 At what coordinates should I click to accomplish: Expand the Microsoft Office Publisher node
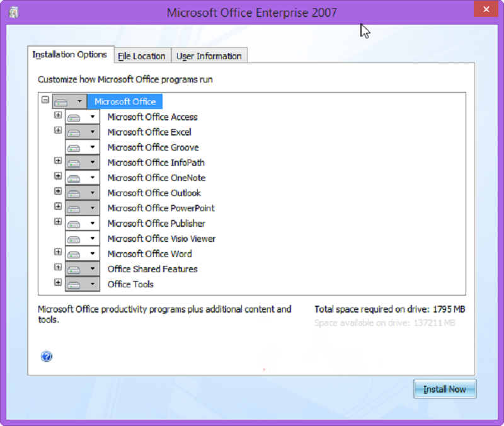tap(58, 222)
